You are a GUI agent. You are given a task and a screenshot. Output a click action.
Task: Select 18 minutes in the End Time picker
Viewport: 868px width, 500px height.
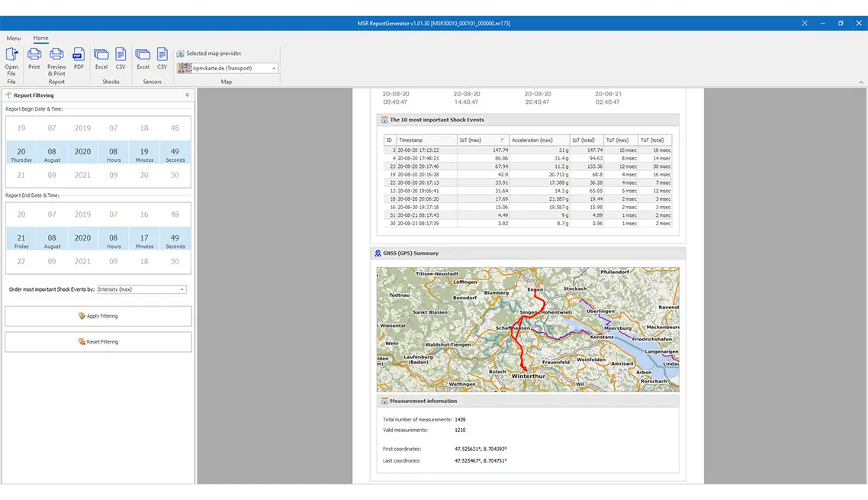(x=144, y=261)
